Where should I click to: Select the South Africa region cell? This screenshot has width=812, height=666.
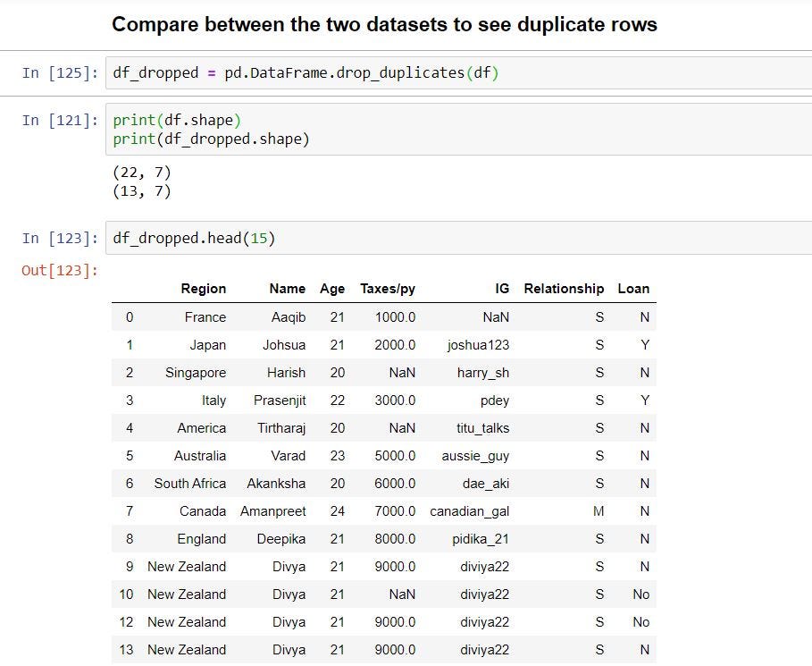pyautogui.click(x=189, y=484)
